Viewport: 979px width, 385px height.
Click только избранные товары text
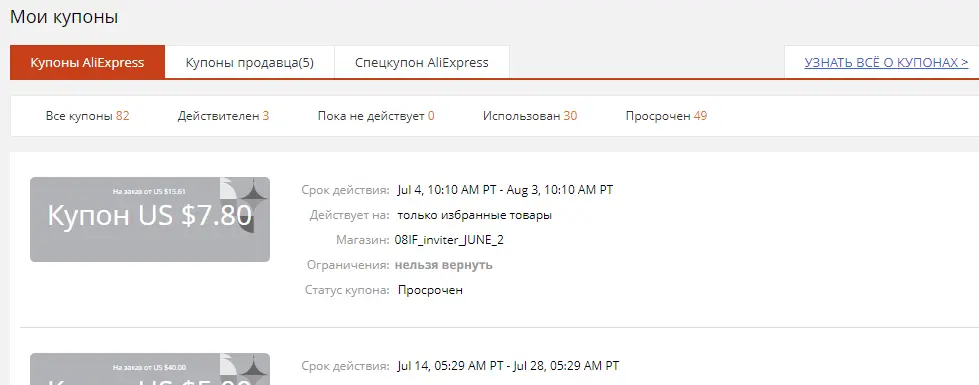click(475, 215)
